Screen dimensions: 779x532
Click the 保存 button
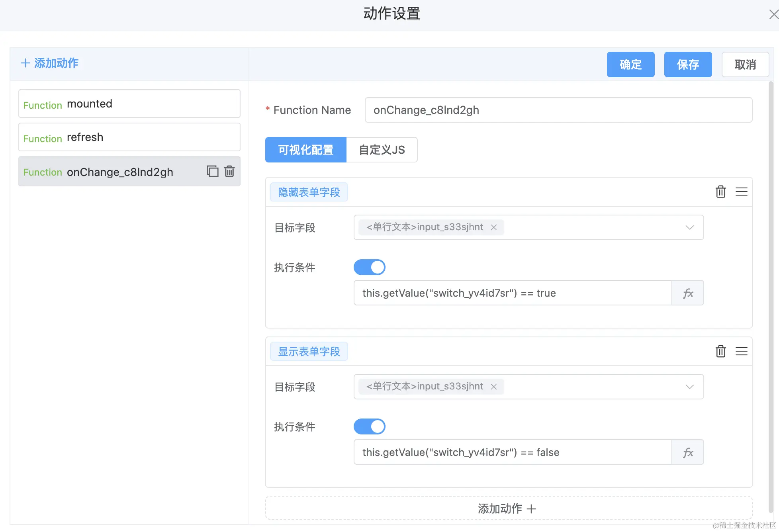[688, 65]
